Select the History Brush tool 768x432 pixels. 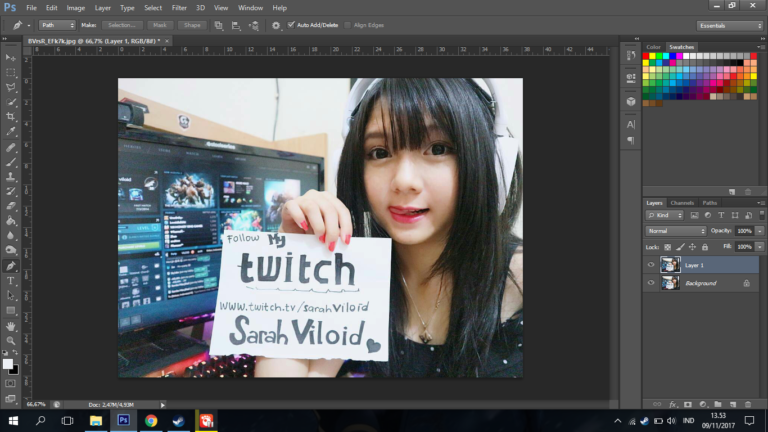click(10, 192)
